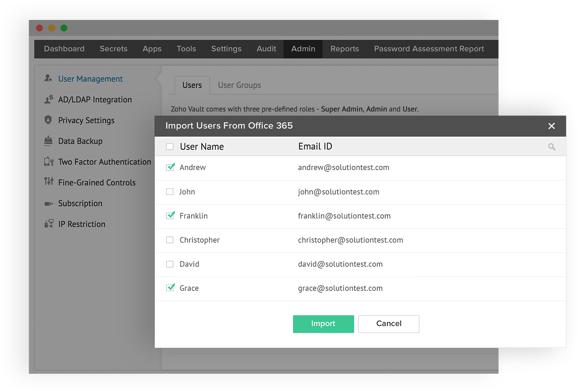Click the Data Backup sidebar icon

tap(48, 141)
